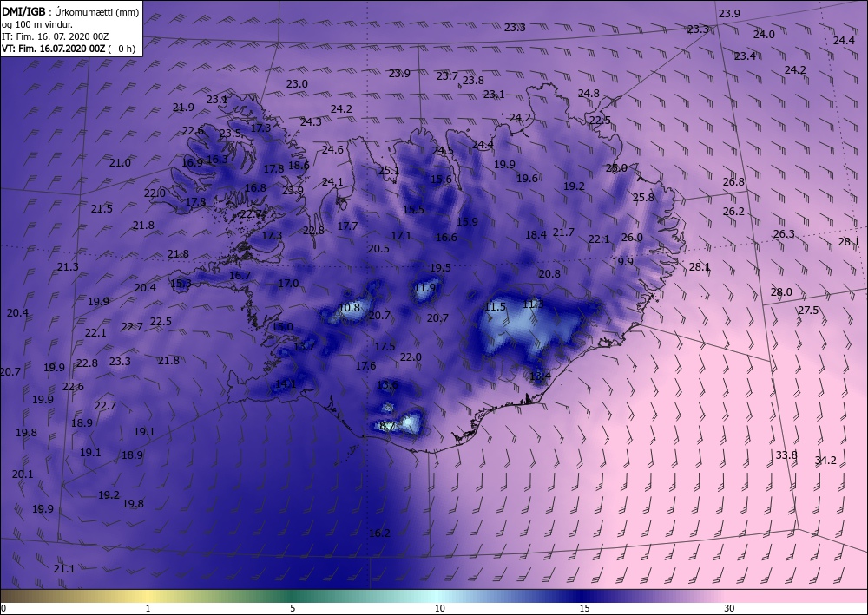This screenshot has width=868, height=615.
Task: Click the map value 13.7
Action: [x=304, y=346]
